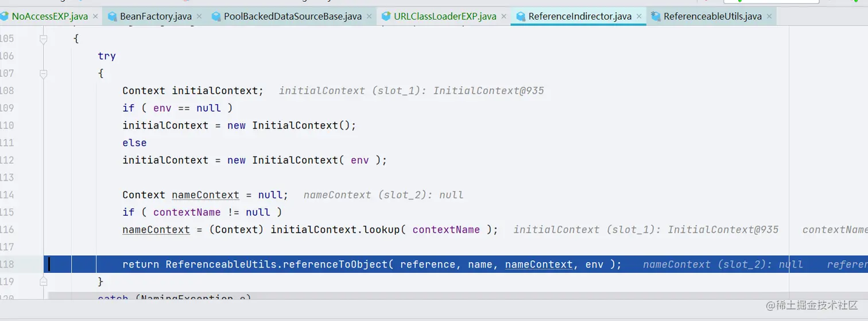Click the ReferenceIndirector.java file icon
The image size is (868, 321).
coord(521,16)
